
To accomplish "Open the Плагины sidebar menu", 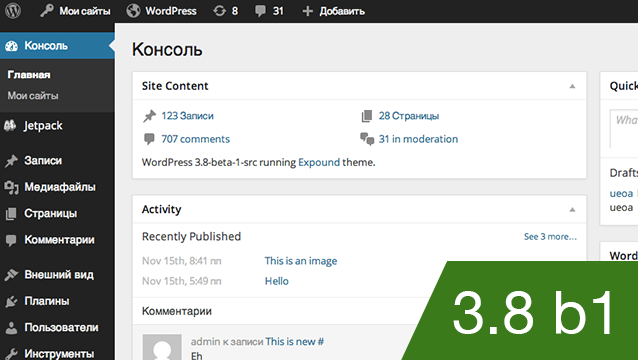I will point(47,301).
